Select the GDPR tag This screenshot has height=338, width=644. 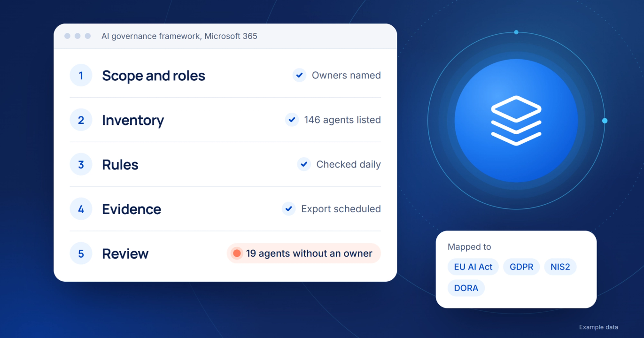pyautogui.click(x=521, y=267)
